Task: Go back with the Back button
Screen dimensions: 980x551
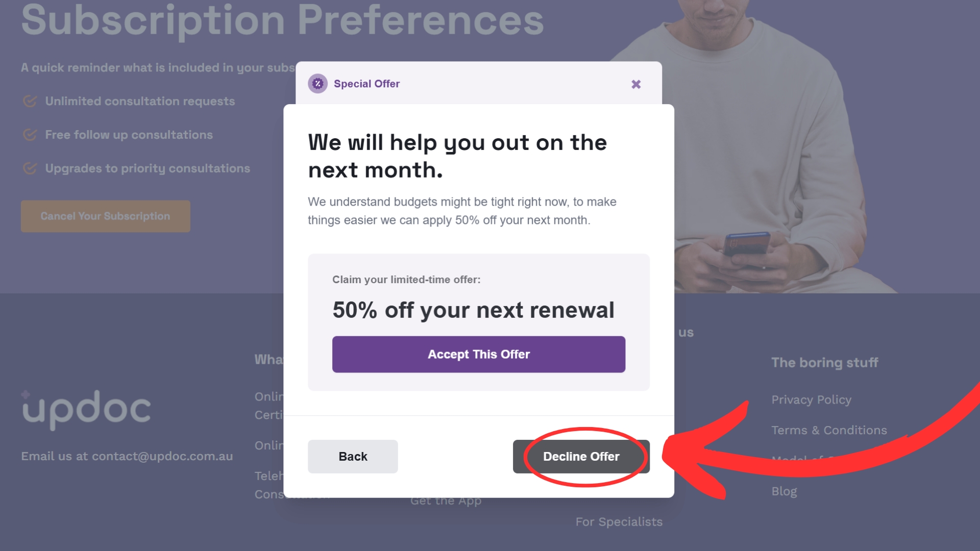Action: 353,457
